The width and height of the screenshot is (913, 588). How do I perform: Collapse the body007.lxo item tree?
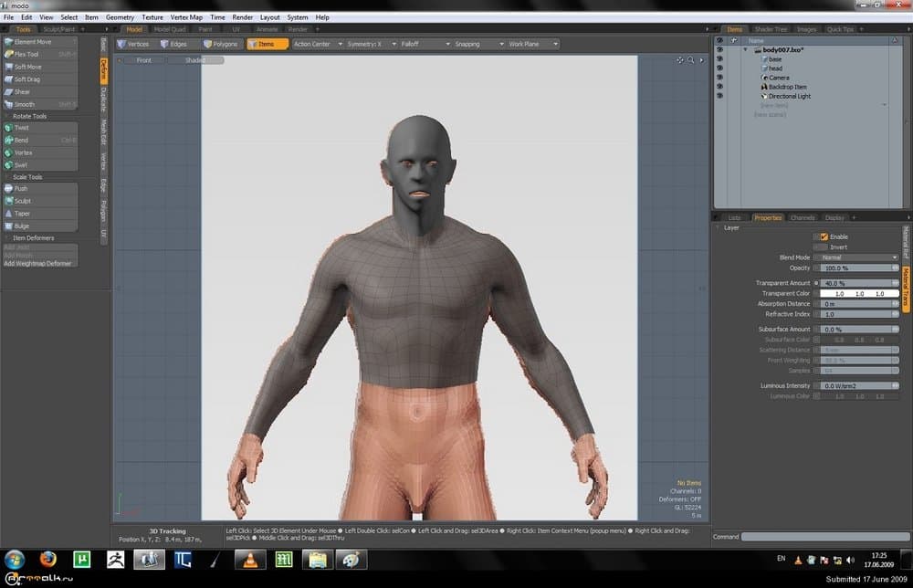[x=745, y=51]
